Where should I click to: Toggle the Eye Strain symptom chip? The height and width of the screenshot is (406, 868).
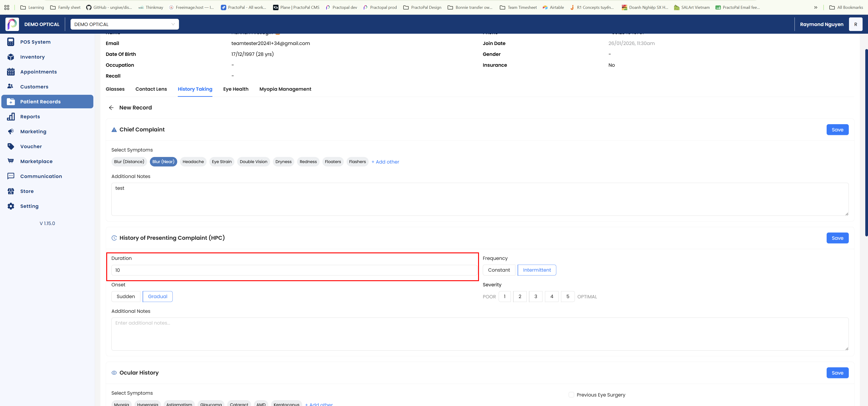[x=222, y=162]
